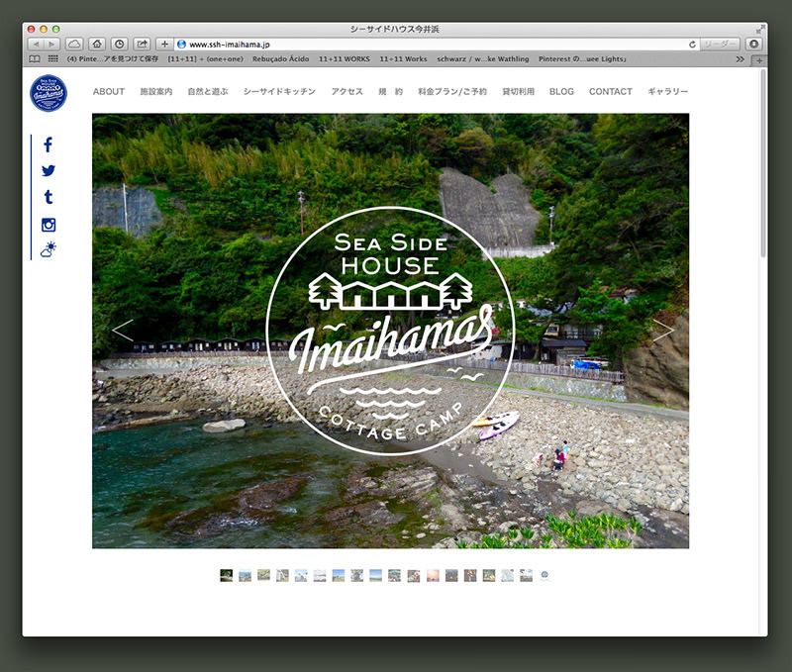Show previous slide with left arrow
Viewport: 792px width, 672px height.
click(123, 331)
